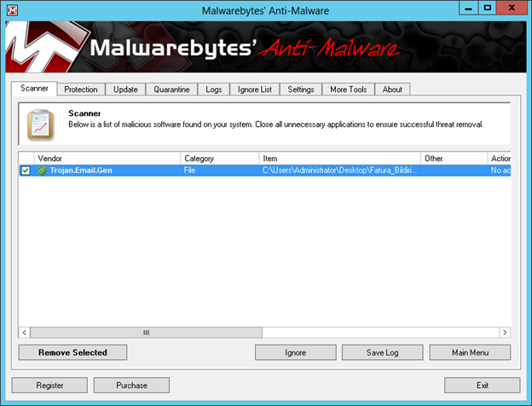Click the Action column header
This screenshot has height=406, width=532.
click(x=499, y=159)
